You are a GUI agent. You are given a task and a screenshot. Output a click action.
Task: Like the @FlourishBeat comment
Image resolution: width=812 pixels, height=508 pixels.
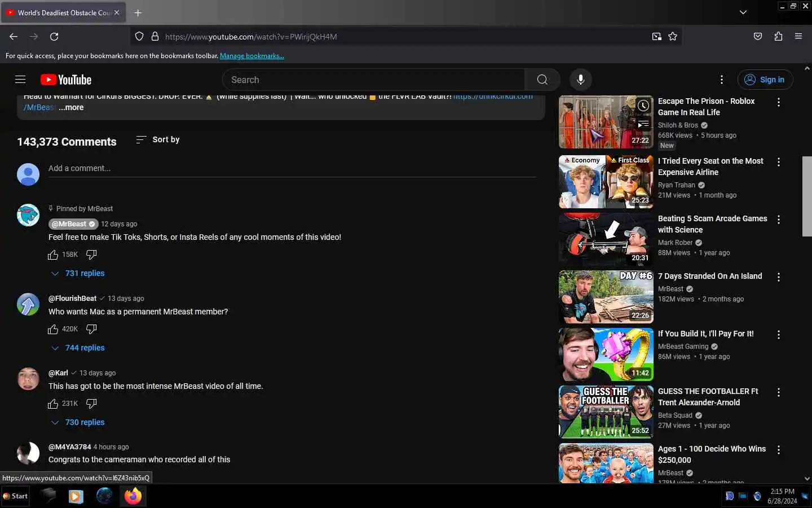53,329
